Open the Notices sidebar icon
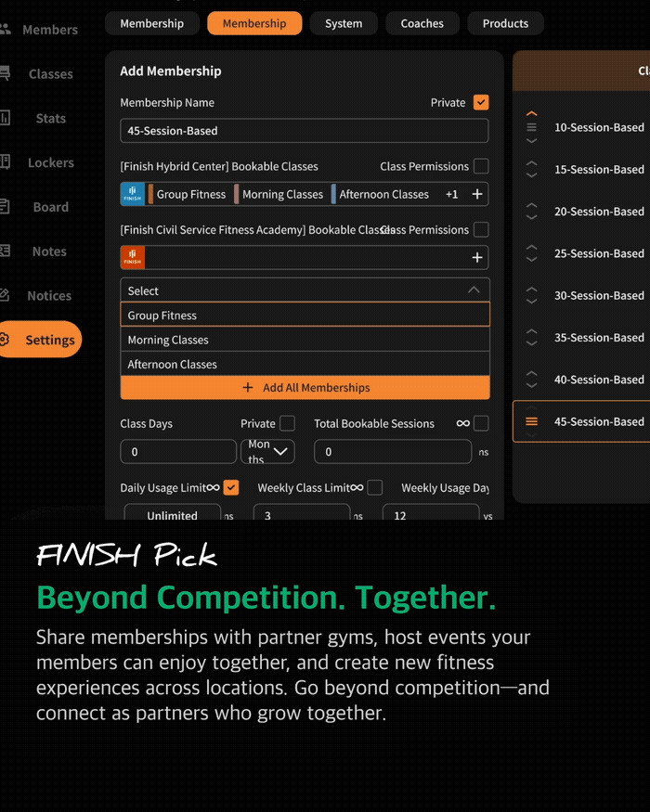 [x=5, y=295]
